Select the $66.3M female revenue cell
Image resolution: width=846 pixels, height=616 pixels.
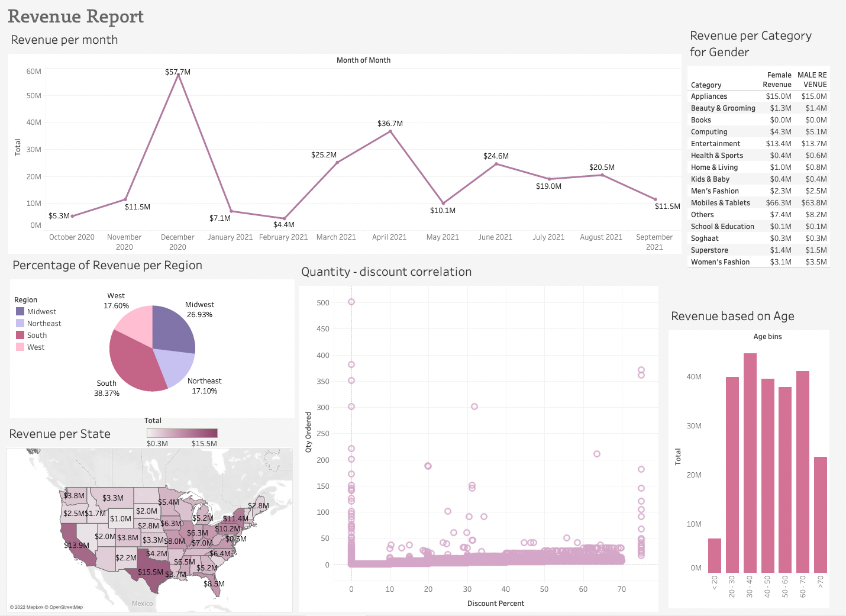pos(779,203)
